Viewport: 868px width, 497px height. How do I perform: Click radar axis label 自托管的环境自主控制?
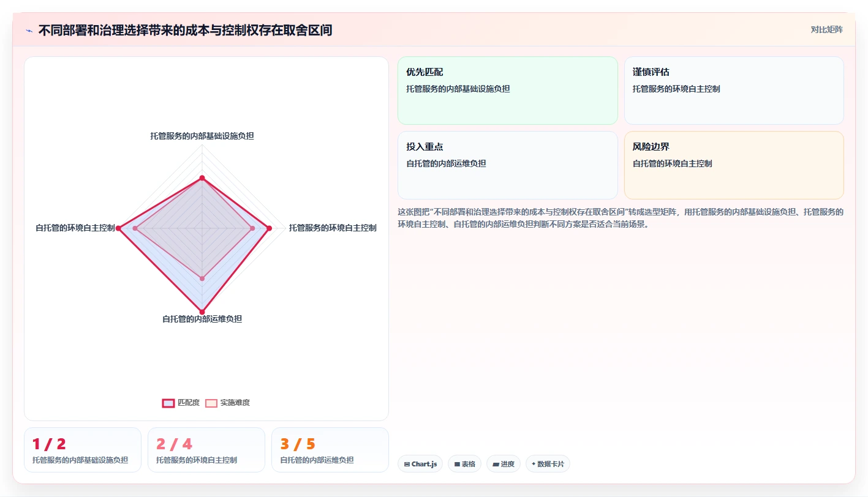coord(75,228)
